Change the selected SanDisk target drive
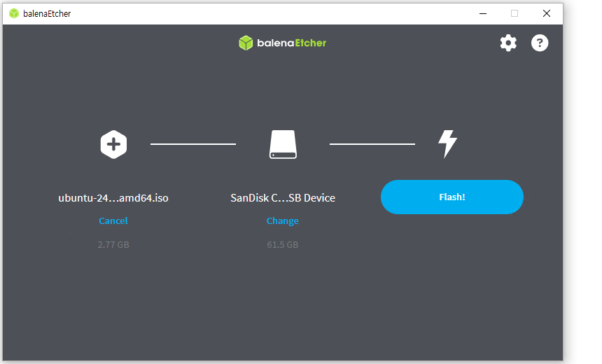The width and height of the screenshot is (602, 364). click(283, 220)
